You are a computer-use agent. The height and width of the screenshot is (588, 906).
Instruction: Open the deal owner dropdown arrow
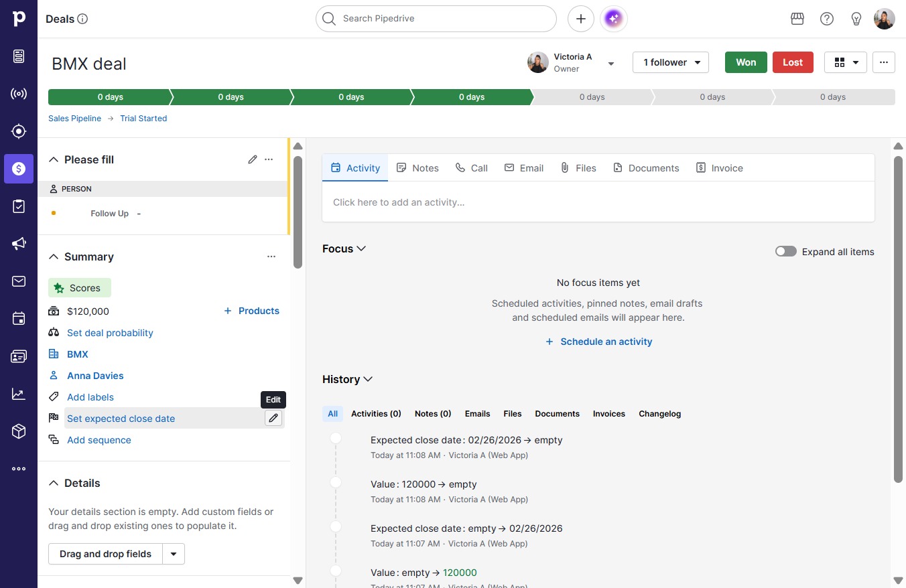[611, 64]
